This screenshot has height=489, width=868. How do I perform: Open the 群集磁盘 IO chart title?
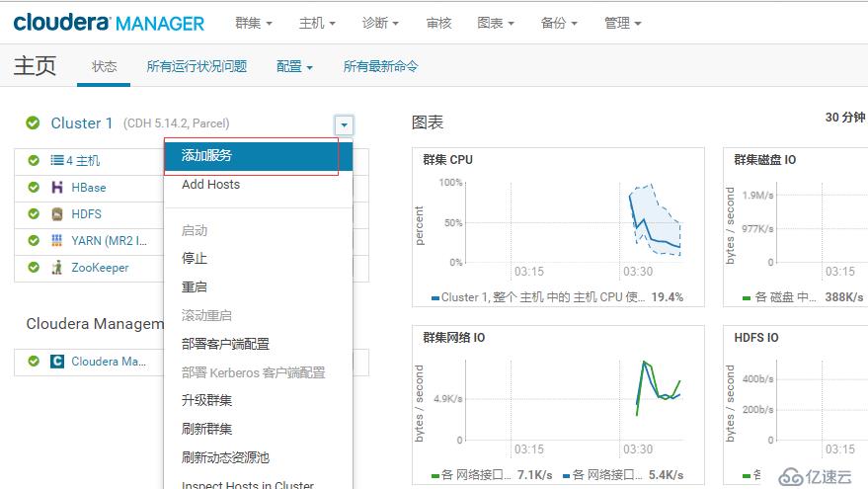point(765,160)
